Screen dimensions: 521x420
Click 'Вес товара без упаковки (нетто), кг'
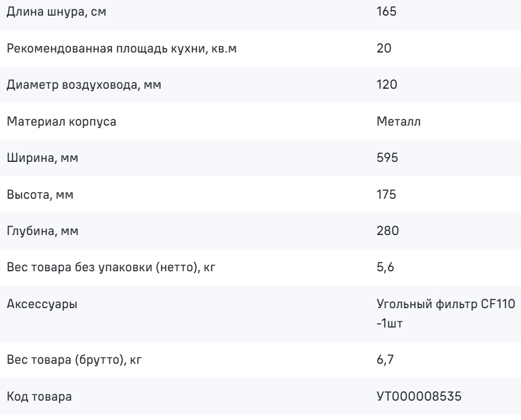coord(111,267)
